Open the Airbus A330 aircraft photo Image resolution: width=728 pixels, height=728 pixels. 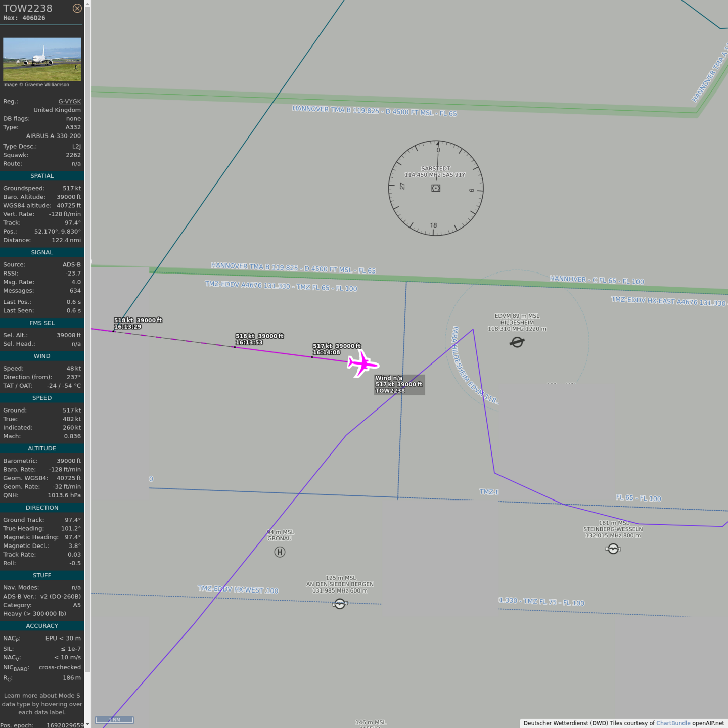point(42,59)
